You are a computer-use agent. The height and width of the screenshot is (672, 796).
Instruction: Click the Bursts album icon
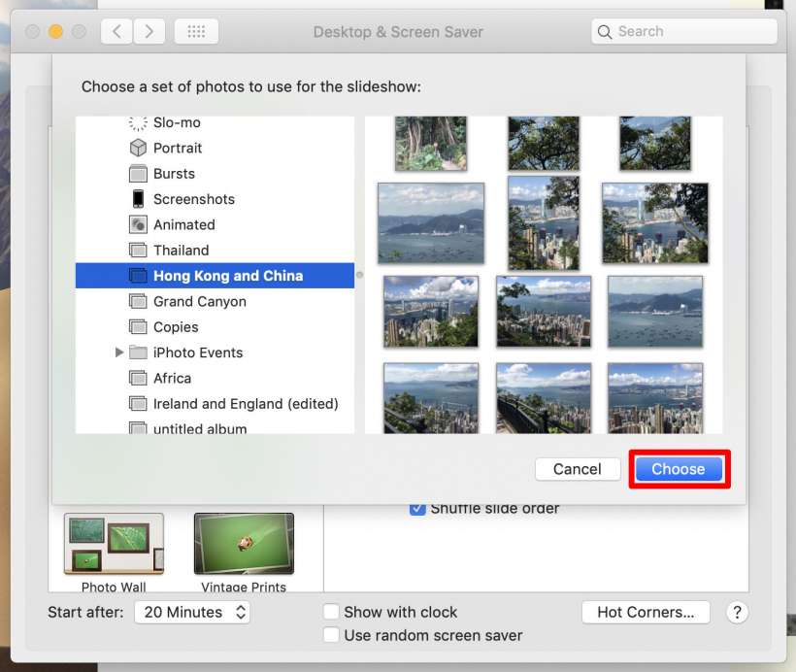138,174
